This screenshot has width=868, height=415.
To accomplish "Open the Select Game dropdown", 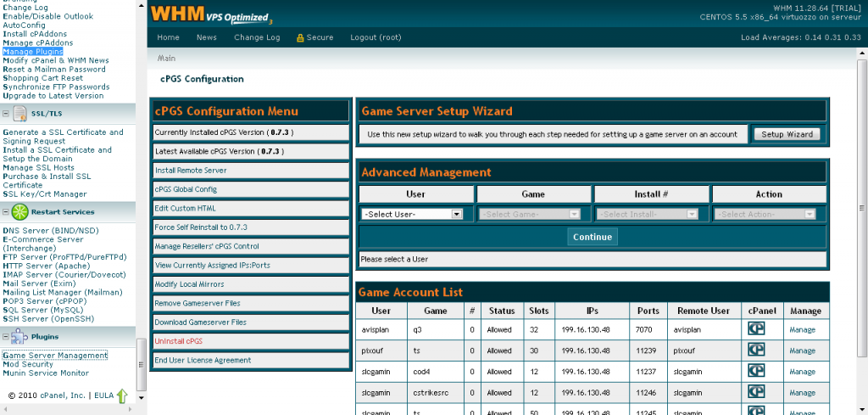I will [529, 214].
